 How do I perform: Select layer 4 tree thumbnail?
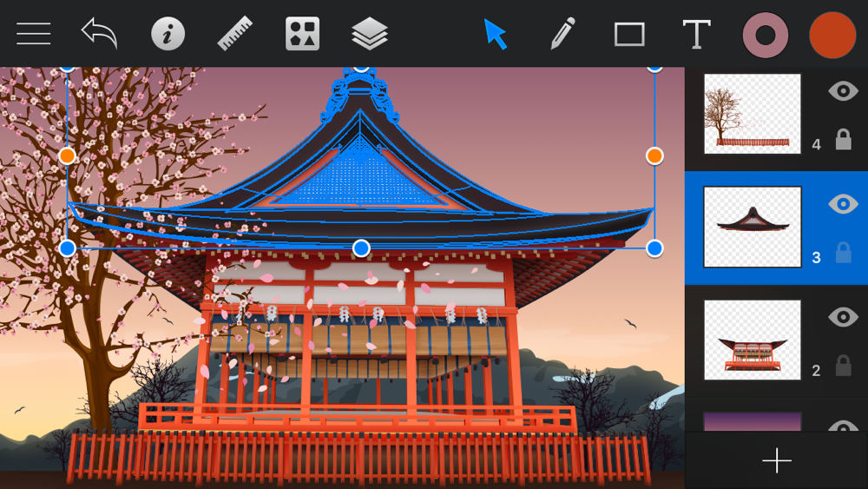[753, 114]
